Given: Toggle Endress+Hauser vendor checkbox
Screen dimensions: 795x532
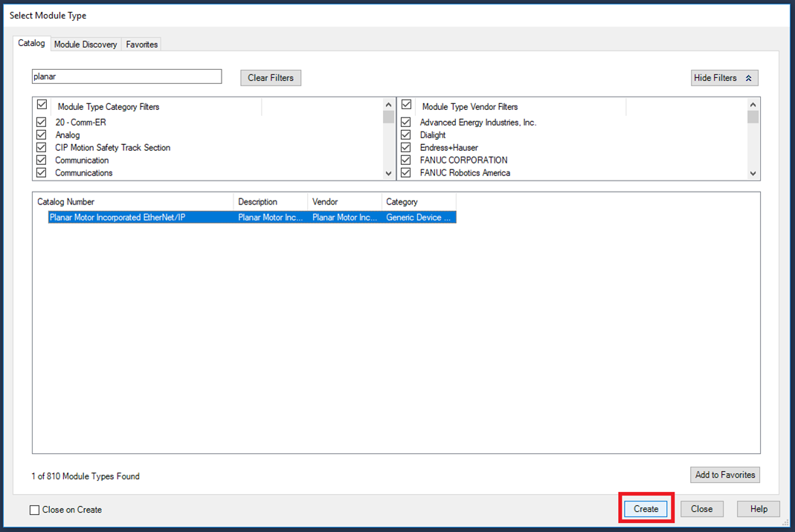Looking at the screenshot, I should [406, 148].
